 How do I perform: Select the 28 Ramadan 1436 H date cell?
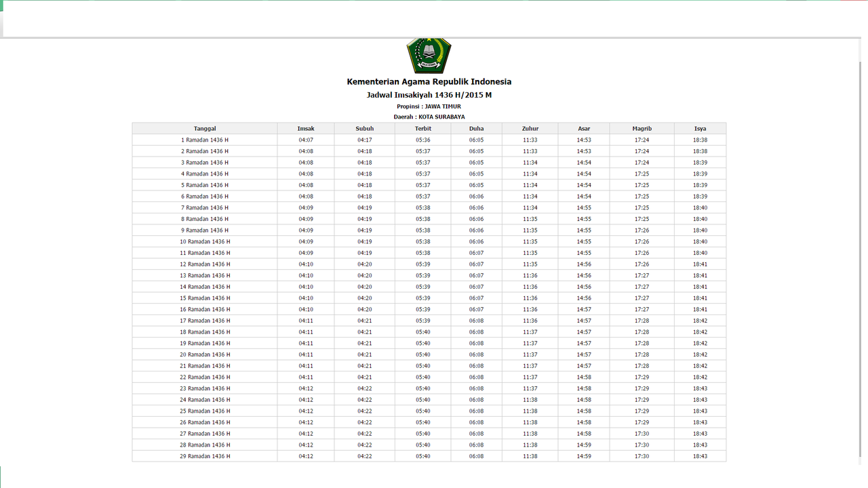pyautogui.click(x=205, y=445)
